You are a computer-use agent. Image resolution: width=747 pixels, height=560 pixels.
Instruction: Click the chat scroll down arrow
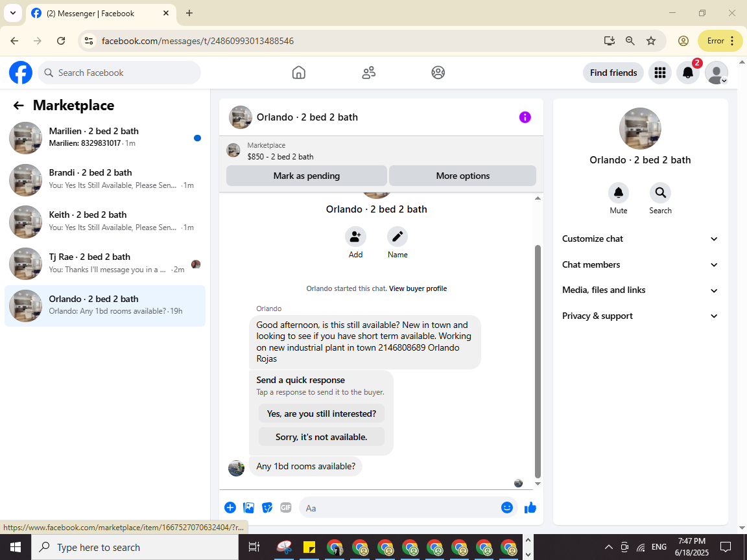tap(538, 484)
